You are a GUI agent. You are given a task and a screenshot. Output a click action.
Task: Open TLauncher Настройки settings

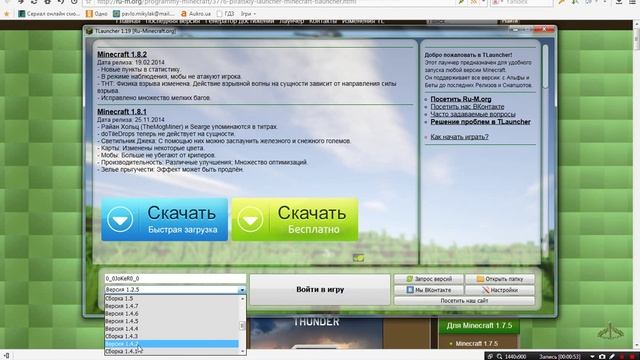500,290
